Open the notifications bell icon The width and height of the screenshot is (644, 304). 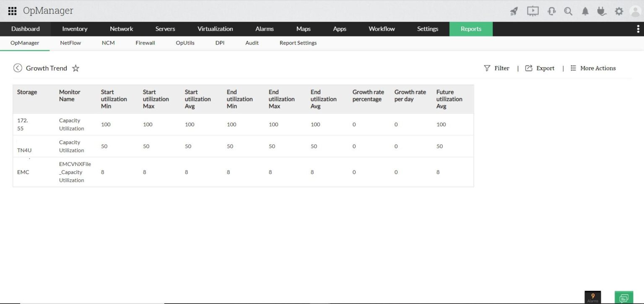click(585, 11)
